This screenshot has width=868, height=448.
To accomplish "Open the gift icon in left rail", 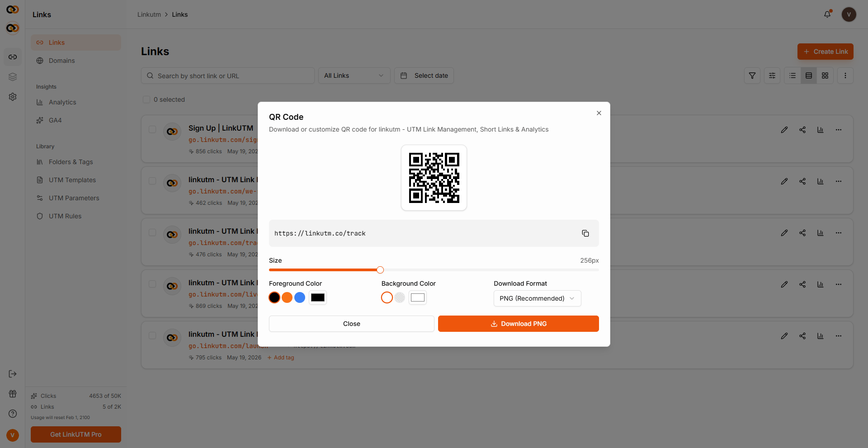I will pyautogui.click(x=13, y=394).
